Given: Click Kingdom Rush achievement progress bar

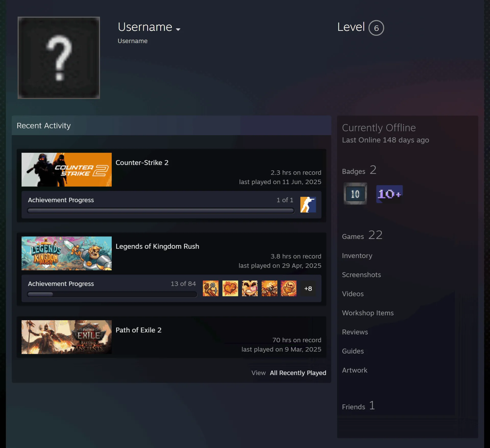Looking at the screenshot, I should 112,294.
